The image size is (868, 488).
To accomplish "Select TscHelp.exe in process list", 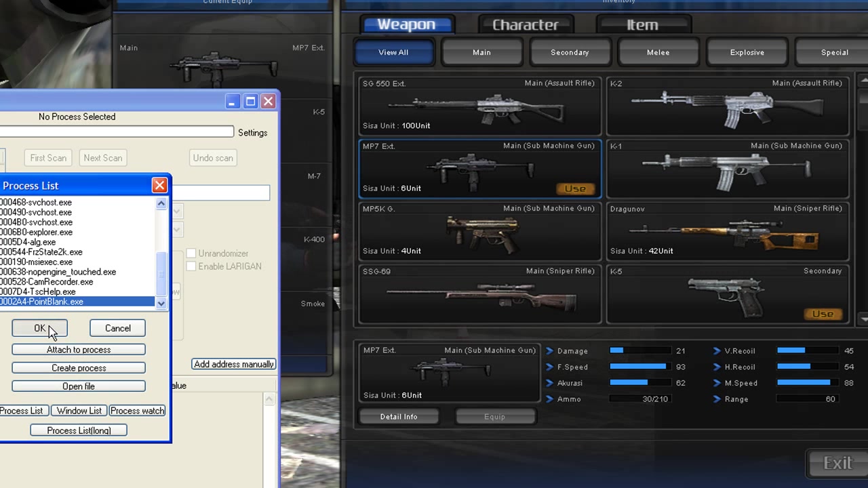I will point(77,291).
